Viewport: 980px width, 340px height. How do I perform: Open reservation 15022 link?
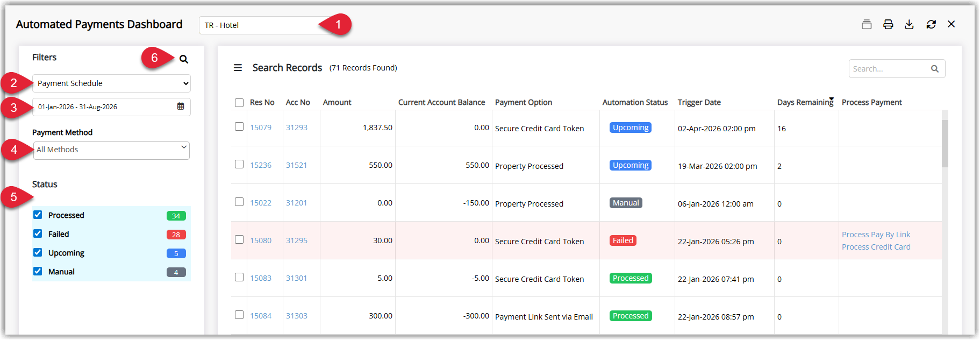261,203
